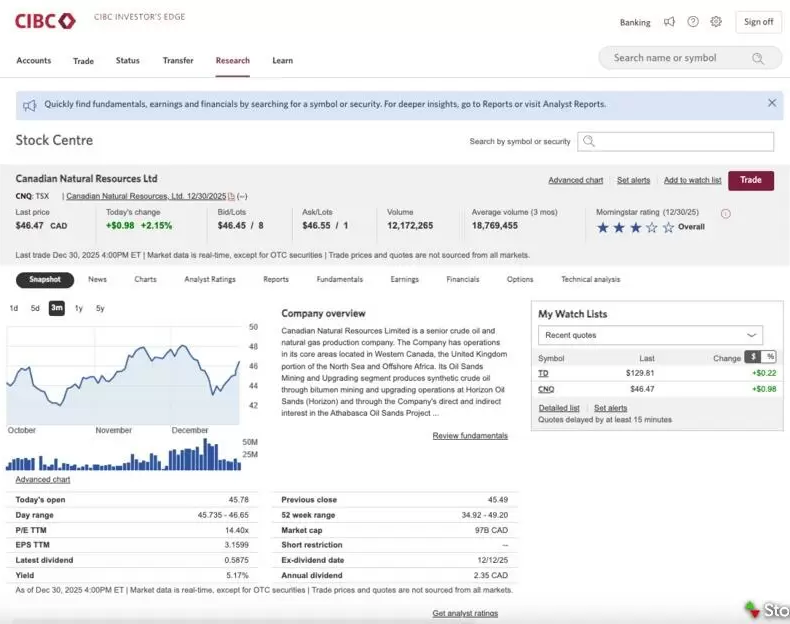Click the Yield value 5.17%

(x=237, y=576)
